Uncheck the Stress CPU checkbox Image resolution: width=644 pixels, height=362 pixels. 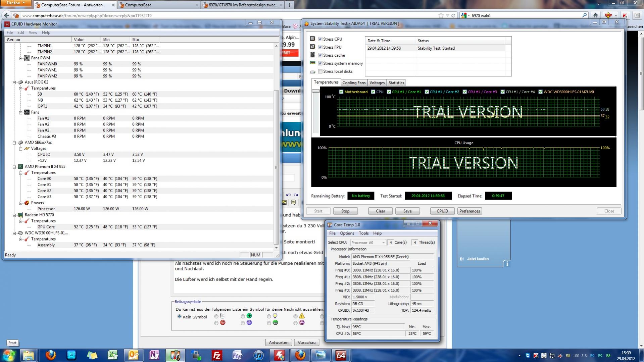pos(320,39)
